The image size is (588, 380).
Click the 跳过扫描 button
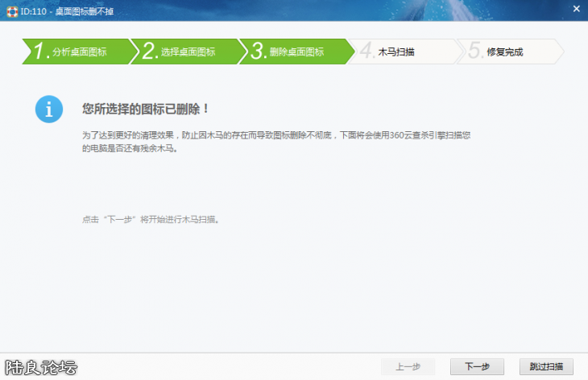[546, 366]
